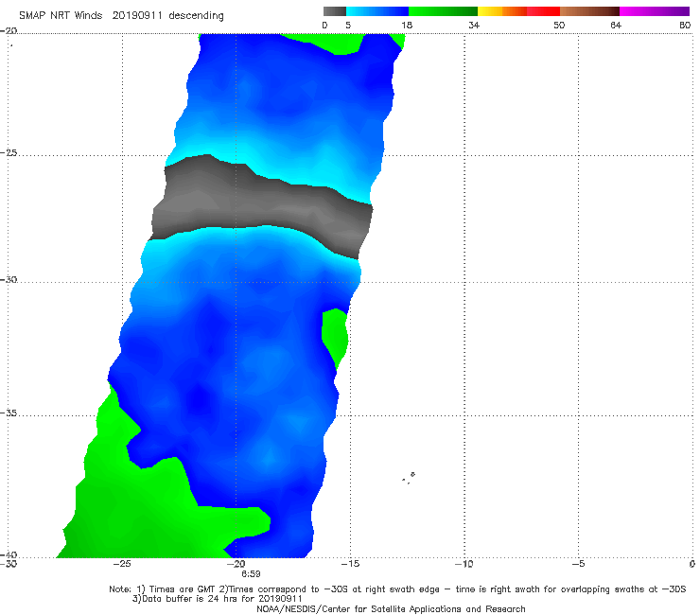Click the color bar label '34'
Screen dimensions: 700x615
(474, 25)
